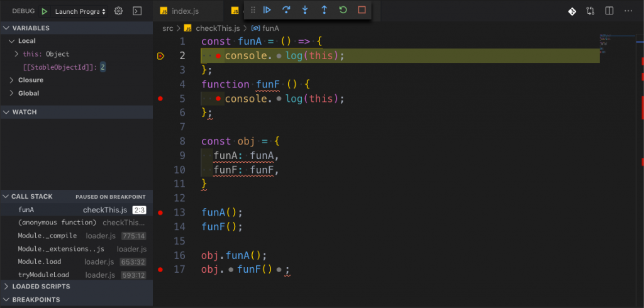
Task: Restart the debugging session
Action: [343, 10]
